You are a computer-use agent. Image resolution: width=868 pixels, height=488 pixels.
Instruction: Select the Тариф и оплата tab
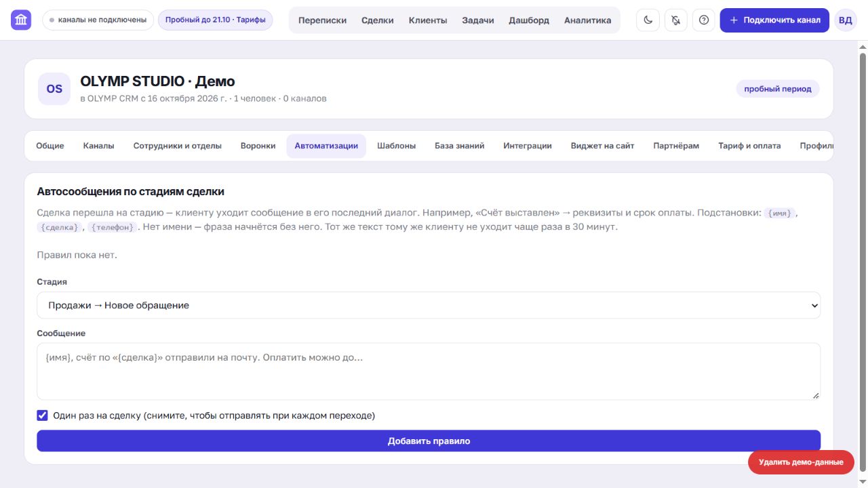[749, 146]
